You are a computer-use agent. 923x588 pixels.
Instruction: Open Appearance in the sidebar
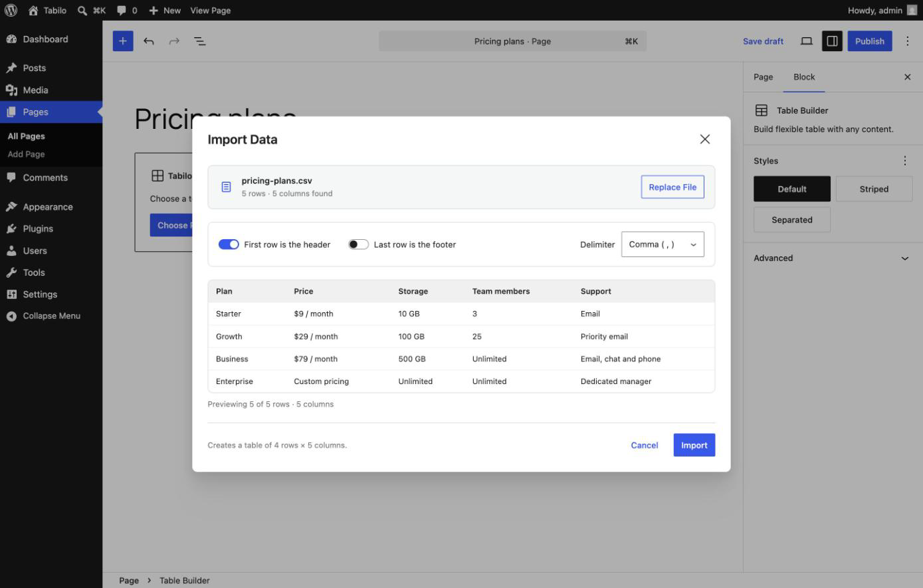click(51, 207)
